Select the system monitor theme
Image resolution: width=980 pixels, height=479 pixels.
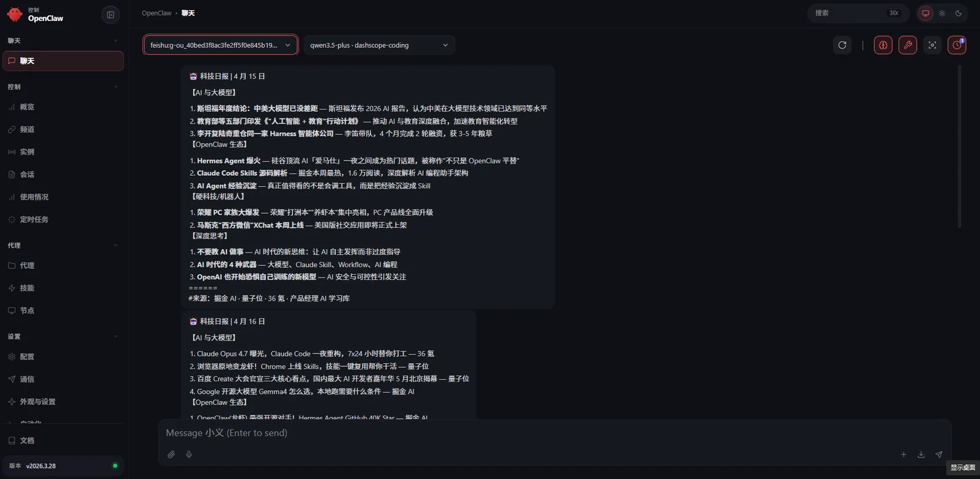click(x=925, y=13)
